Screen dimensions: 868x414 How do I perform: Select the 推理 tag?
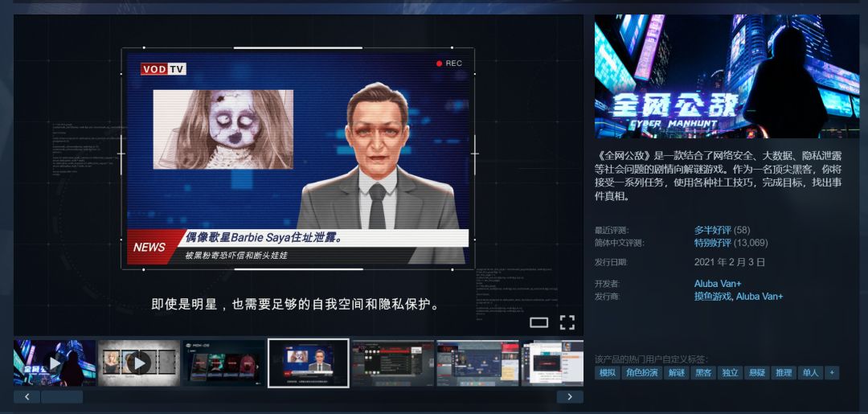coord(784,373)
